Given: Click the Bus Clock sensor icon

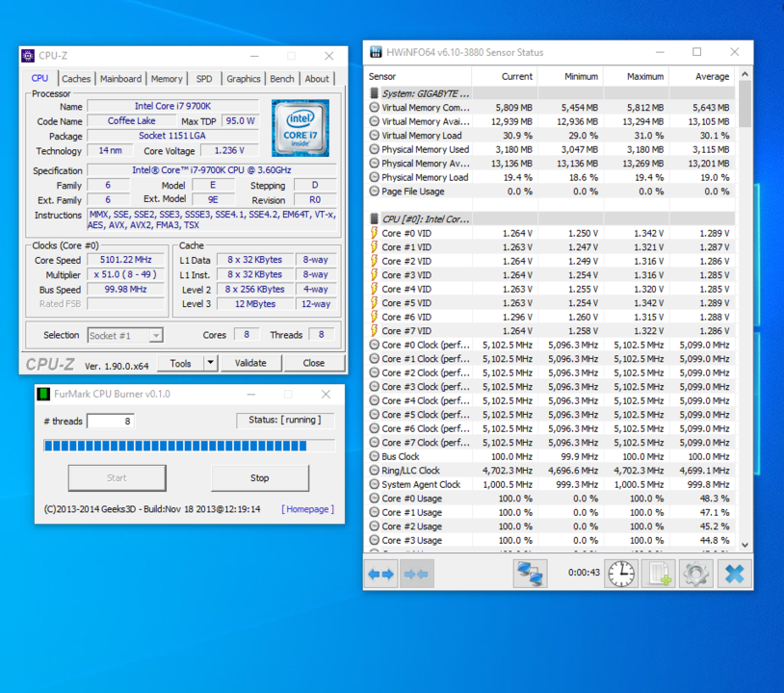Looking at the screenshot, I should coord(374,456).
